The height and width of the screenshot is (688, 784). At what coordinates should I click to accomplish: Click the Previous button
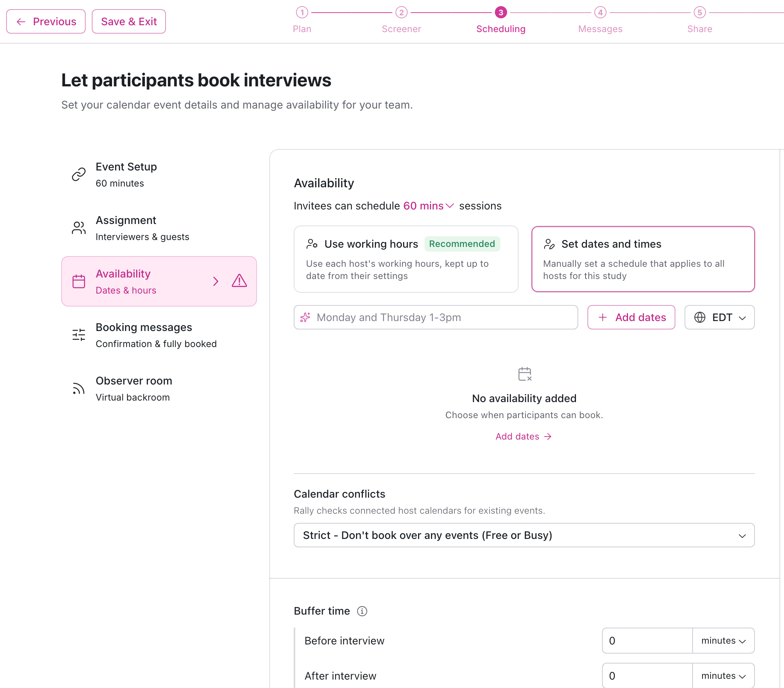pyautogui.click(x=46, y=21)
